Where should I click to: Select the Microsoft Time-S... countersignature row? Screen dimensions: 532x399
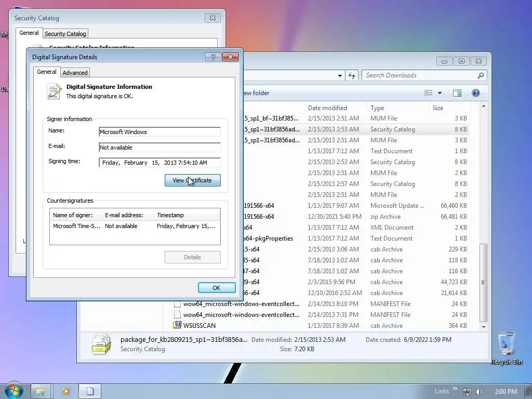pos(135,226)
